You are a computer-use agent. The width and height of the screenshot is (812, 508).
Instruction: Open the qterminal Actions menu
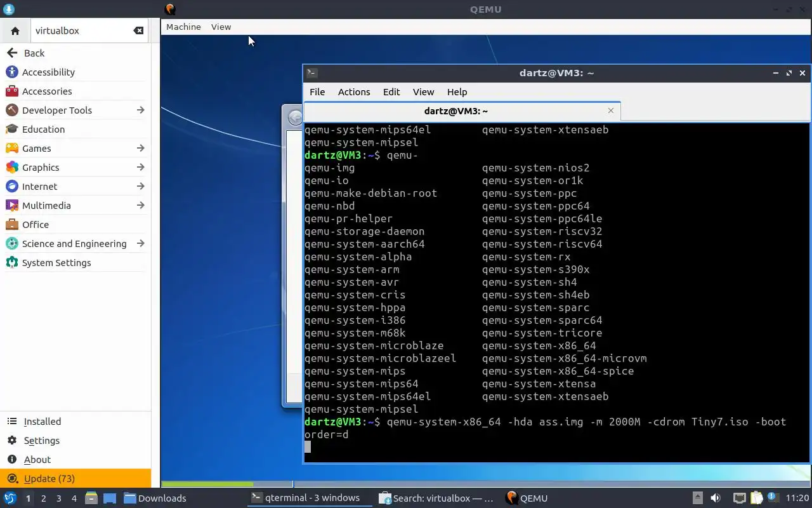click(354, 91)
